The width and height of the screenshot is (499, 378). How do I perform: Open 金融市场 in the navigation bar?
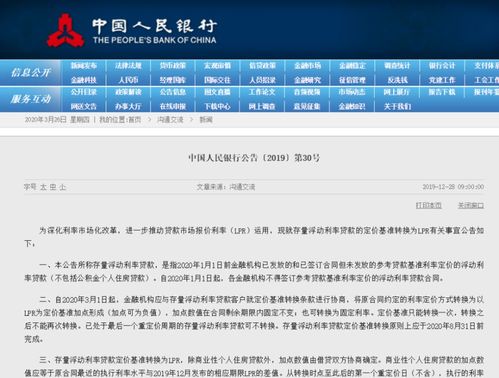[307, 66]
